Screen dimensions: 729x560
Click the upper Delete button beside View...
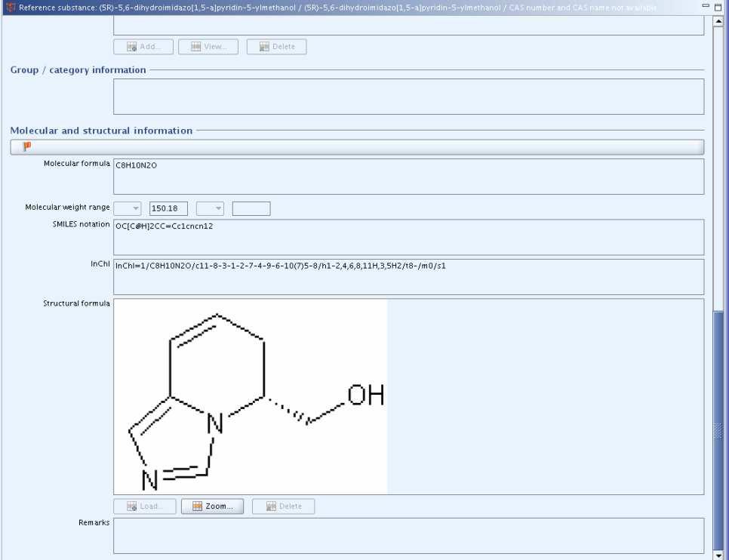(277, 47)
